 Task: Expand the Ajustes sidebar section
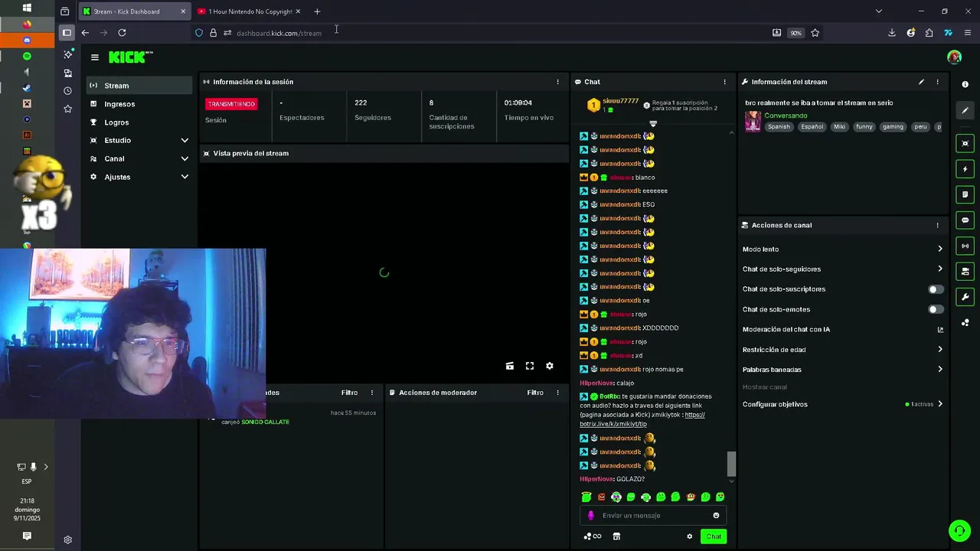click(140, 177)
